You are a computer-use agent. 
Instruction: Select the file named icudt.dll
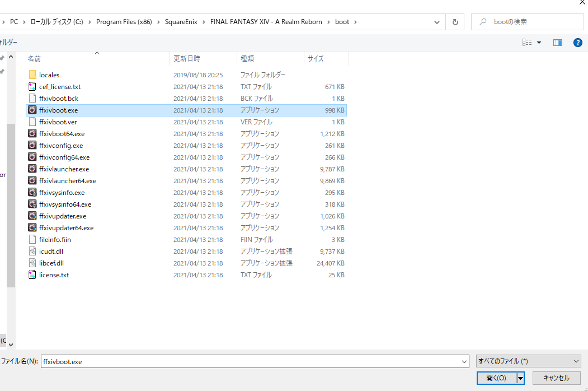click(51, 252)
